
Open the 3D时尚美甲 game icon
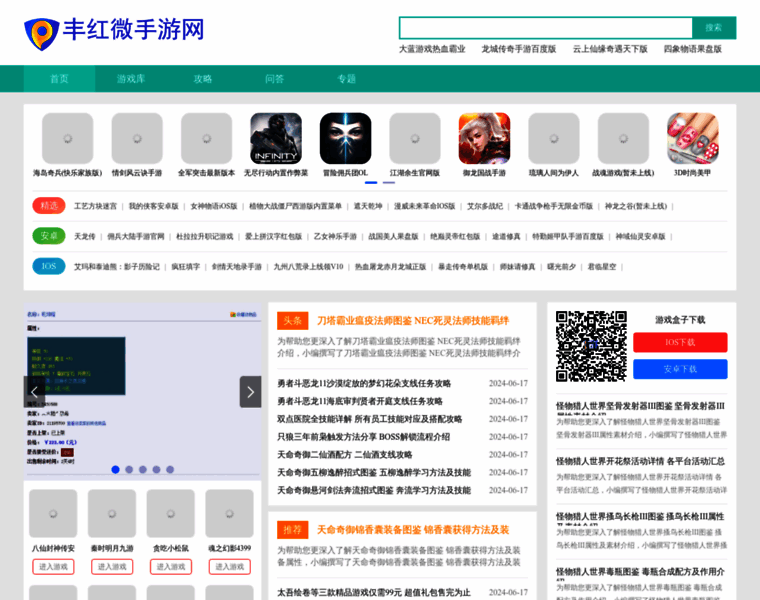point(693,139)
